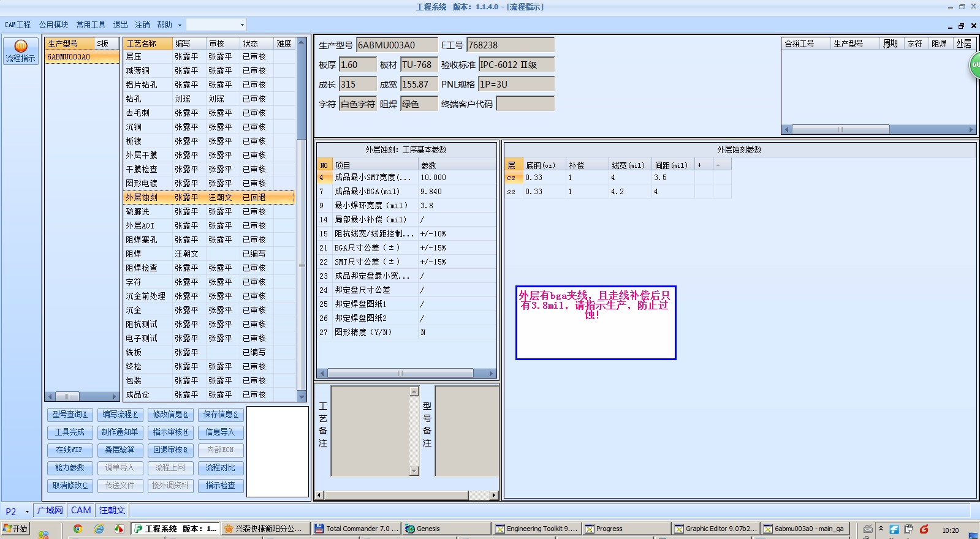The width and height of the screenshot is (980, 539).
Task: Click the small arrow after the 帮助 menu
Action: point(180,25)
